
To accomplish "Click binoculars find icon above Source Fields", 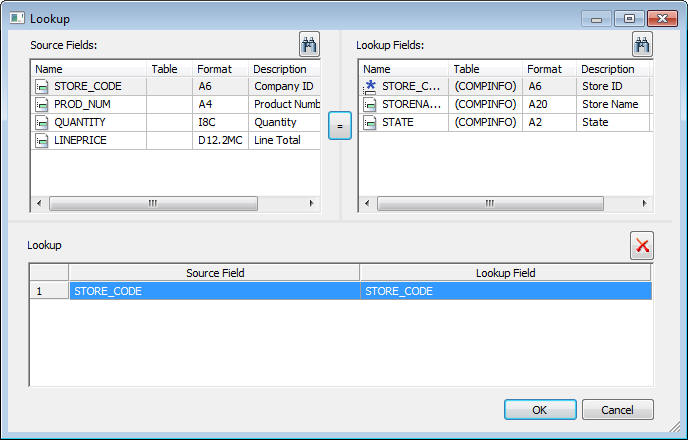I will pos(309,44).
